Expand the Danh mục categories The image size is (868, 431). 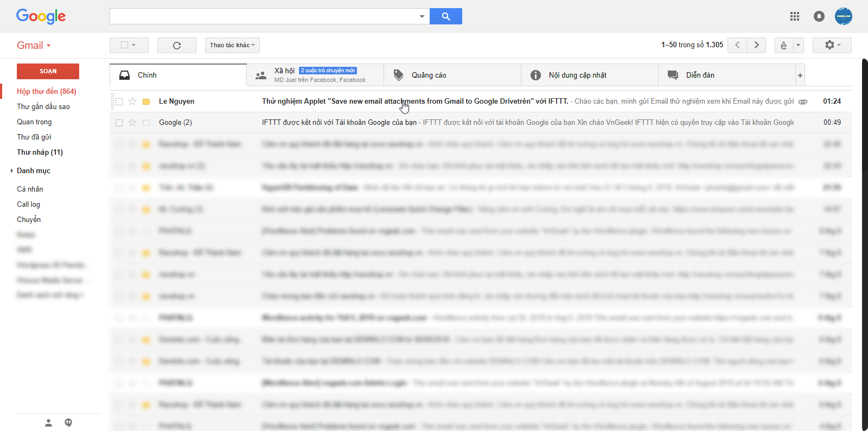pos(12,171)
